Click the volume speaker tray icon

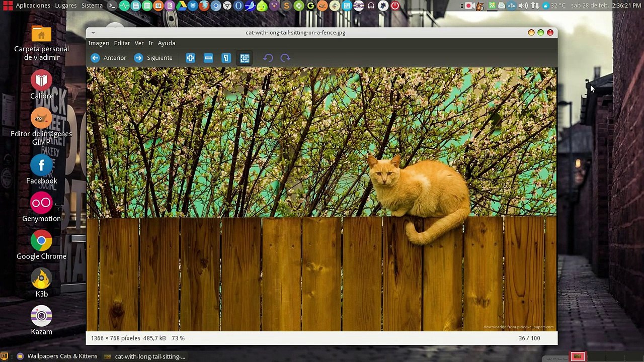coord(523,6)
